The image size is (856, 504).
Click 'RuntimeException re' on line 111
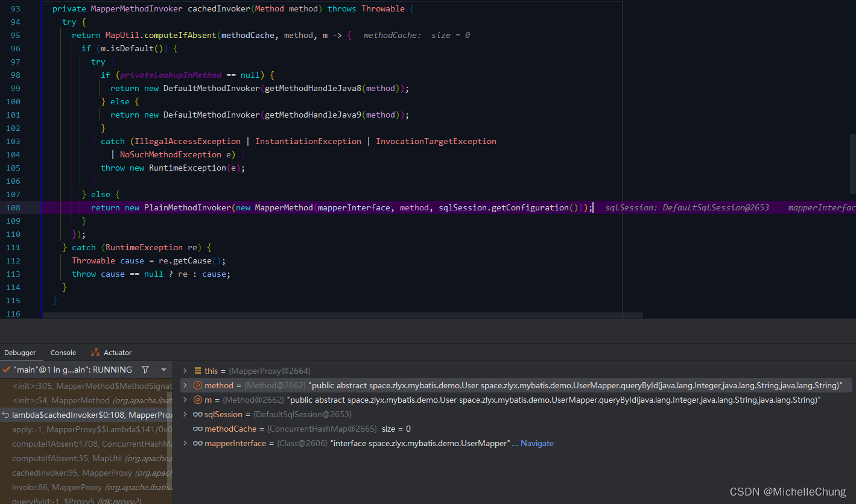(x=152, y=247)
